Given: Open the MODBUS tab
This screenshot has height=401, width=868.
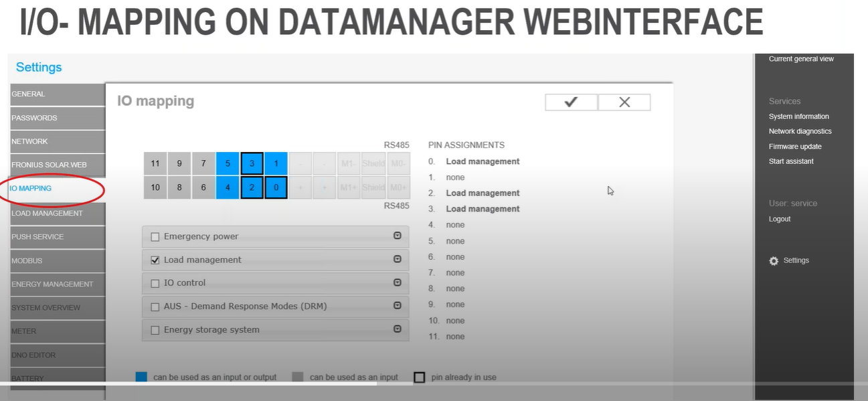Looking at the screenshot, I should 58,260.
